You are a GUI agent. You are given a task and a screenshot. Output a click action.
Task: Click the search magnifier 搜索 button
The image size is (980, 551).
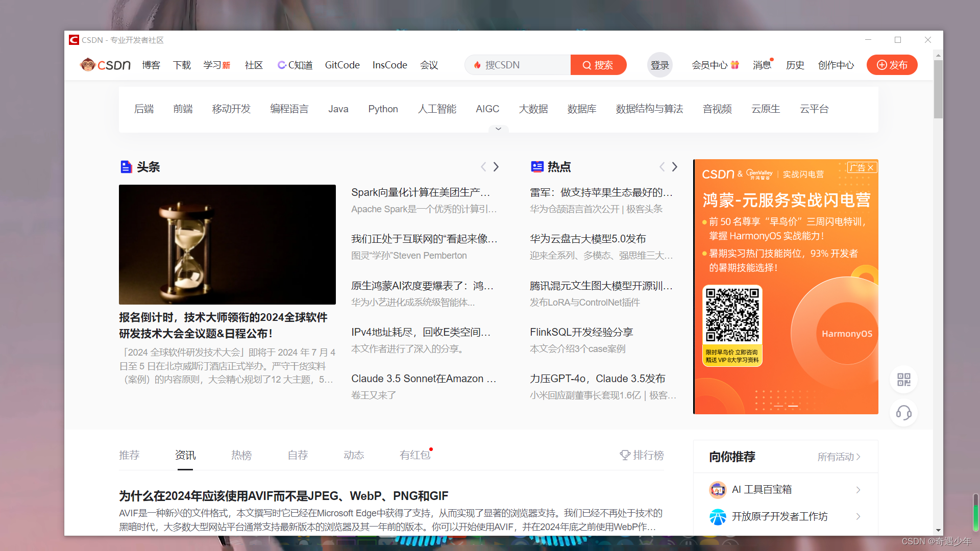point(598,65)
